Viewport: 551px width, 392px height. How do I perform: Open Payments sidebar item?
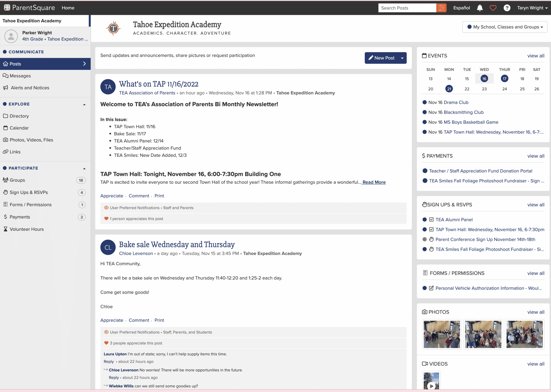(45, 217)
